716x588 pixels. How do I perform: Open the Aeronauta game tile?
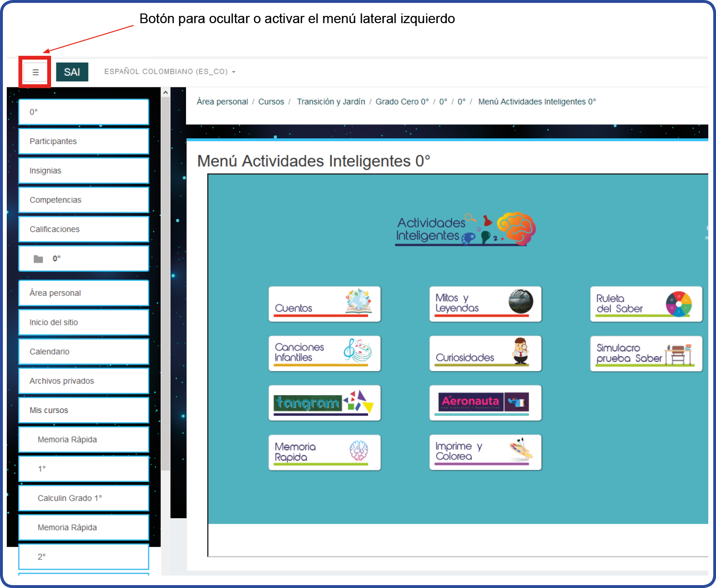click(x=485, y=402)
